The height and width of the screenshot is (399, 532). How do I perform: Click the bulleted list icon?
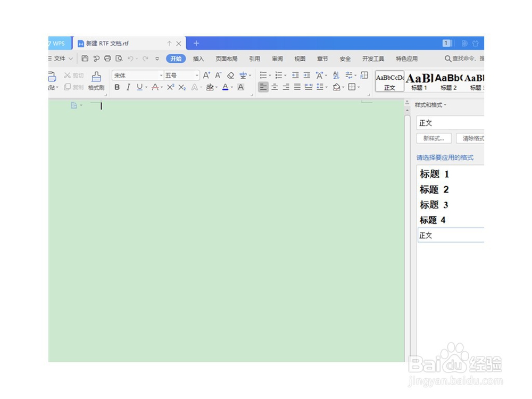point(263,76)
